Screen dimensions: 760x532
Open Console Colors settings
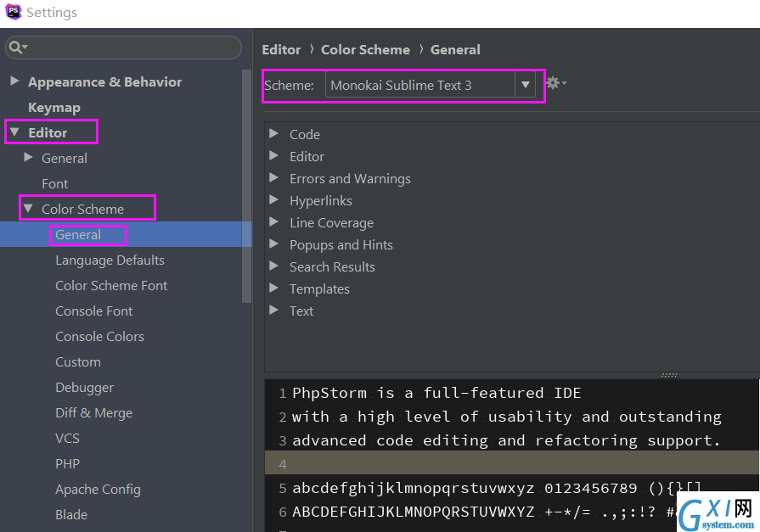(100, 336)
